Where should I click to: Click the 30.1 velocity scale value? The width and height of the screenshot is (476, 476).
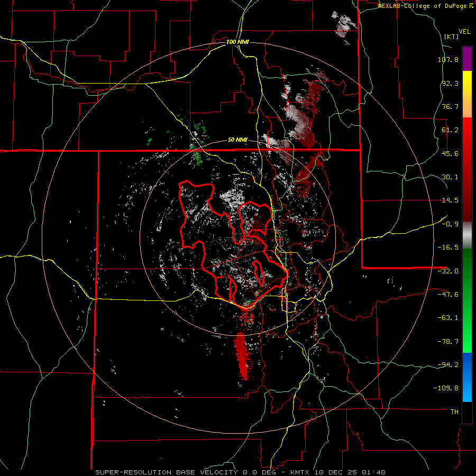[450, 177]
